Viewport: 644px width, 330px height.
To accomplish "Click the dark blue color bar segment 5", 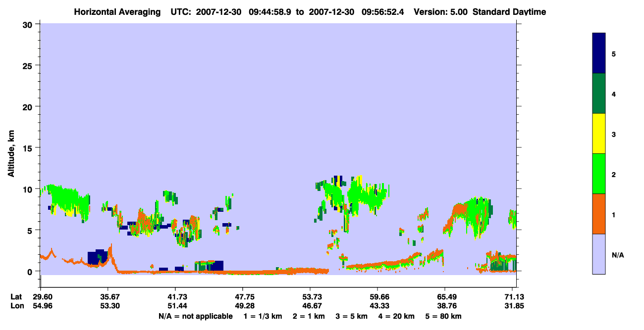I will (599, 53).
